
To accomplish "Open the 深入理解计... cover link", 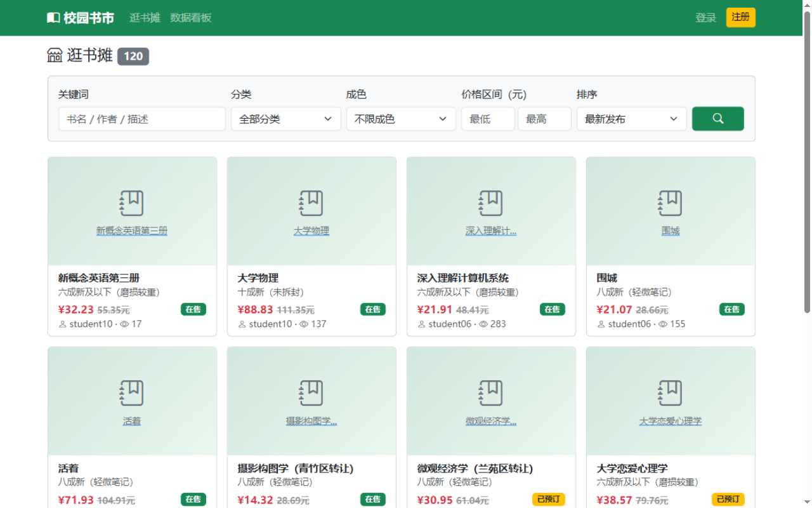I will pos(491,231).
